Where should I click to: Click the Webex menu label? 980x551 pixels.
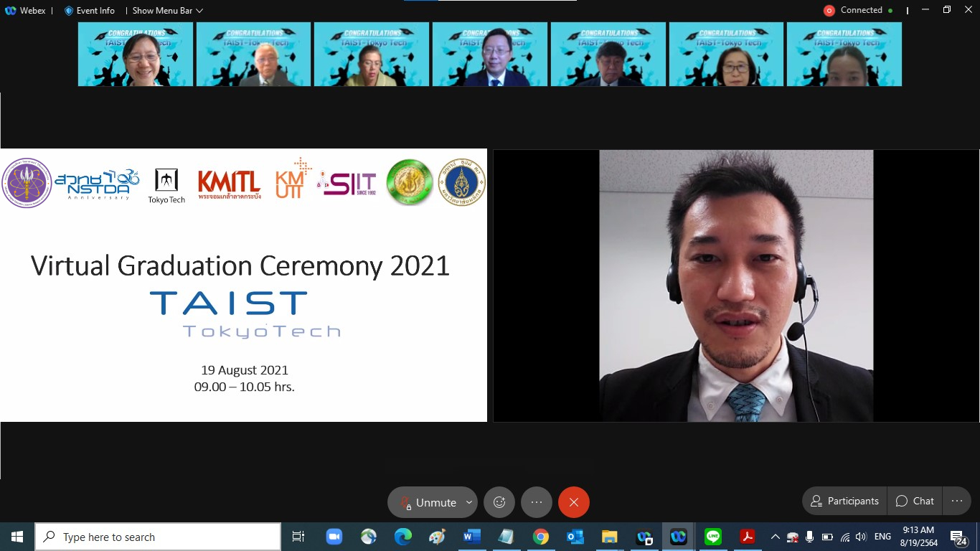[26, 11]
